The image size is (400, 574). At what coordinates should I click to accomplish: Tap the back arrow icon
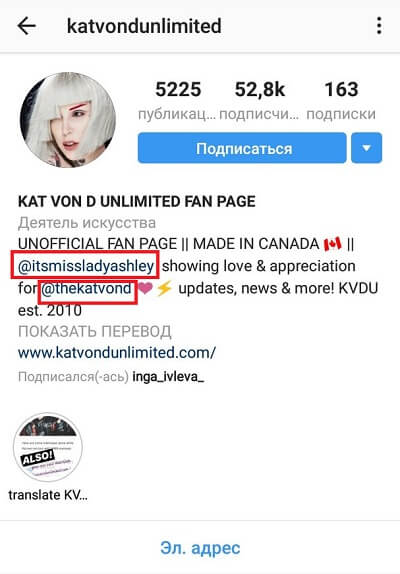point(26,26)
